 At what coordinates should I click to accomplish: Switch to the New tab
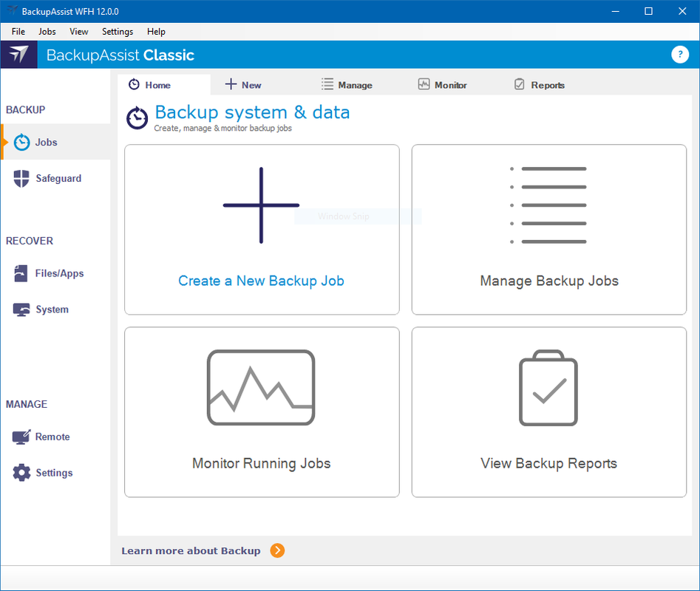click(x=251, y=85)
